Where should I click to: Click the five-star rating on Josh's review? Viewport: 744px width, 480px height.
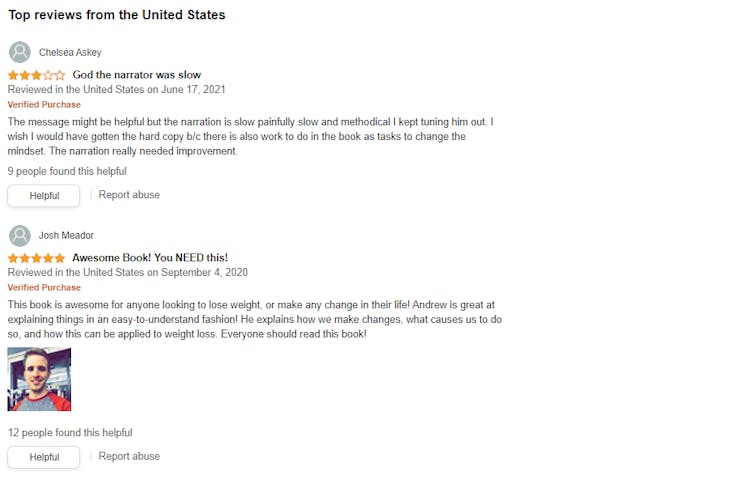coord(37,258)
